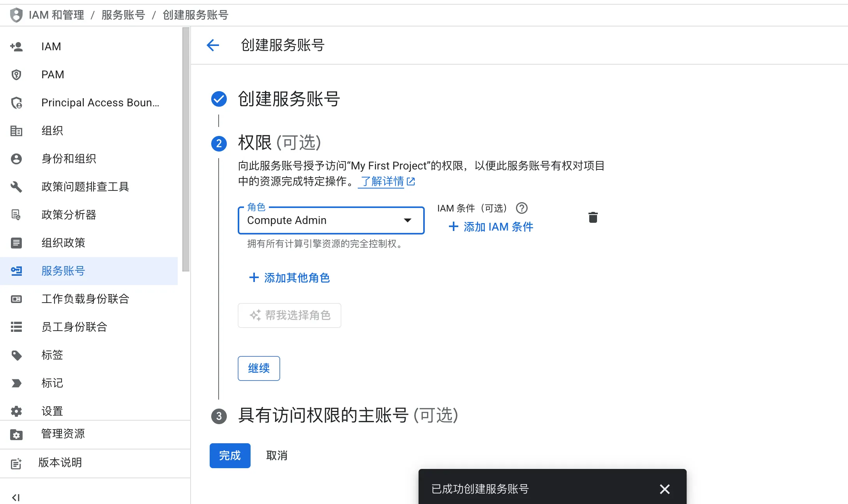Open help tooltip next to IAM 条件
The width and height of the screenshot is (848, 504).
coord(522,208)
